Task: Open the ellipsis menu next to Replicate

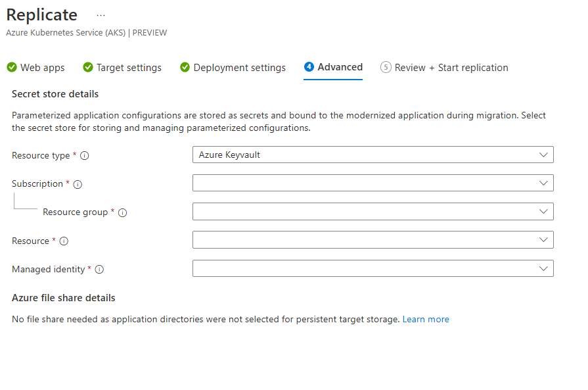Action: pyautogui.click(x=101, y=15)
